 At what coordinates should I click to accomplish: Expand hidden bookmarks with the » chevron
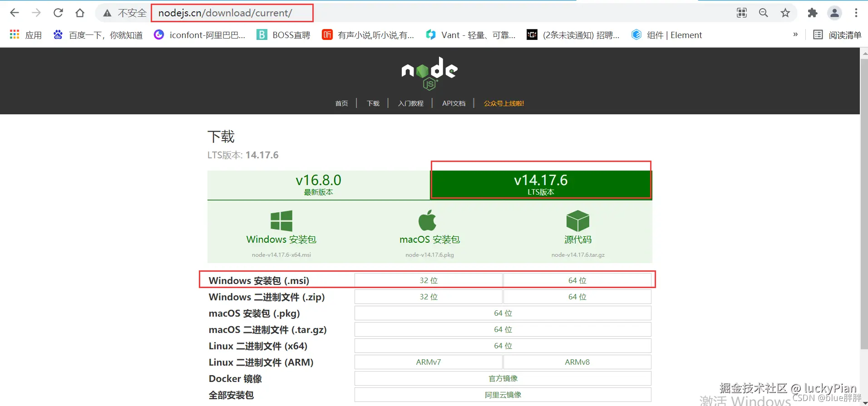click(795, 34)
